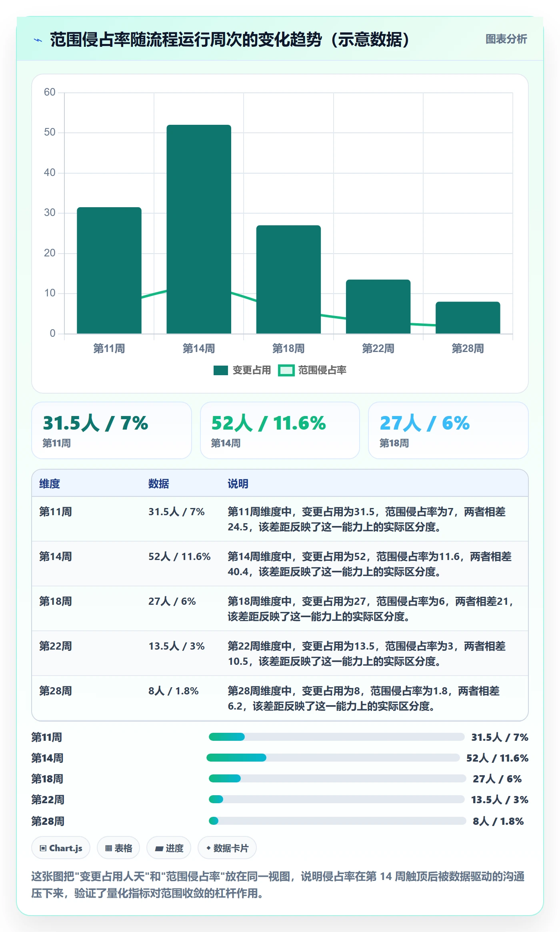This screenshot has width=560, height=932.
Task: Click the 第28周 progress bar
Action: click(337, 821)
